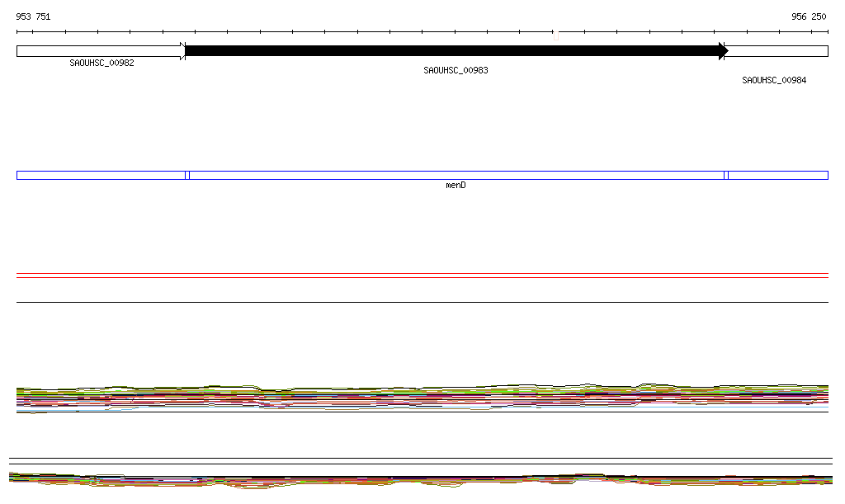Click the SAOUHSC_00984 label
This screenshot has height=504, width=845.
pos(774,80)
